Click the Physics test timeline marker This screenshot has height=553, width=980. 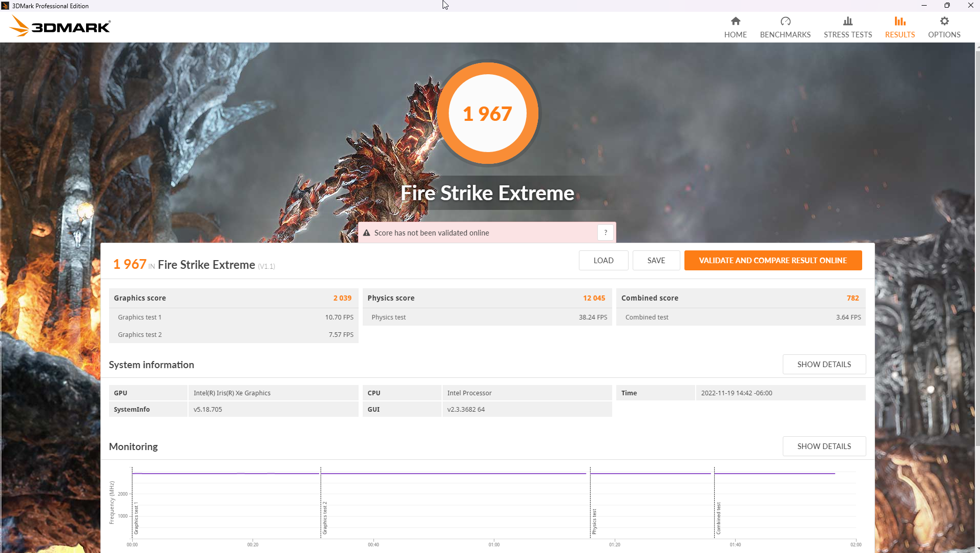[594, 521]
